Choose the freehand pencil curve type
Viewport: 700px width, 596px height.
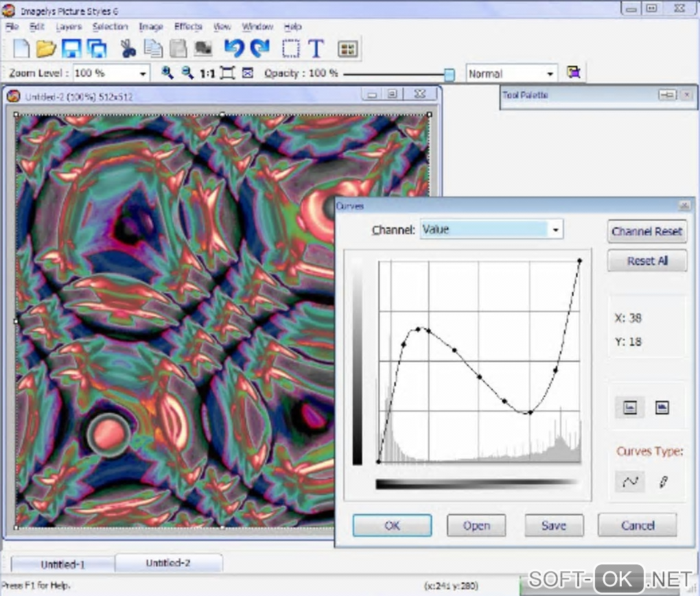(x=664, y=481)
